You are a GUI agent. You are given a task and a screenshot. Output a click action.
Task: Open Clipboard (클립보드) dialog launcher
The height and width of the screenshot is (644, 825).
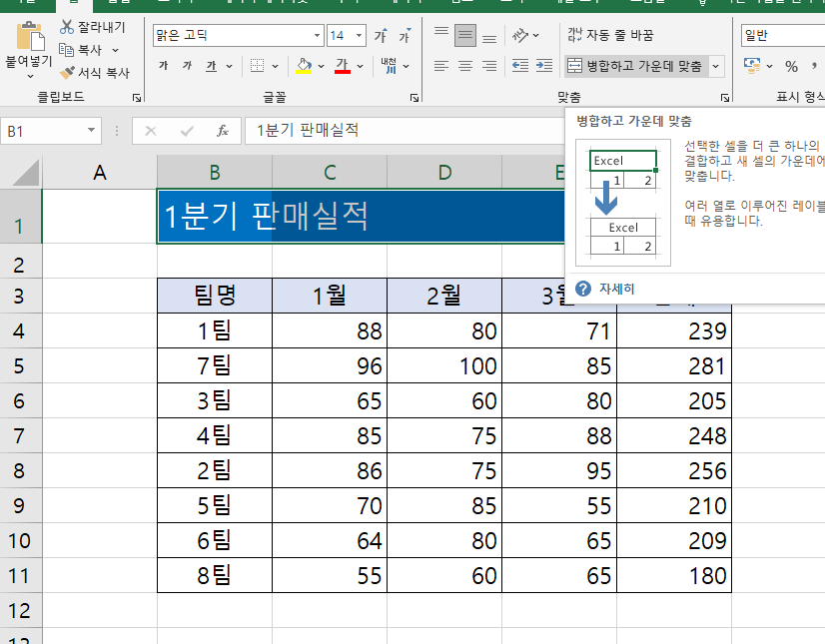tap(137, 97)
